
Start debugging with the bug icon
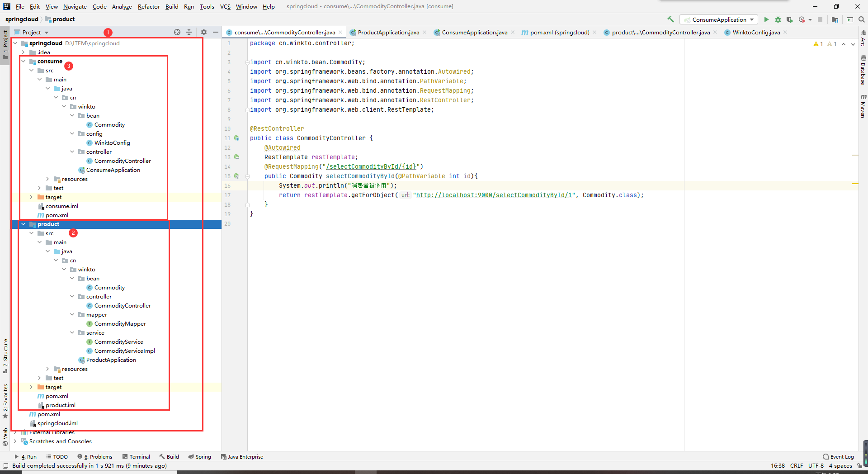pyautogui.click(x=778, y=19)
